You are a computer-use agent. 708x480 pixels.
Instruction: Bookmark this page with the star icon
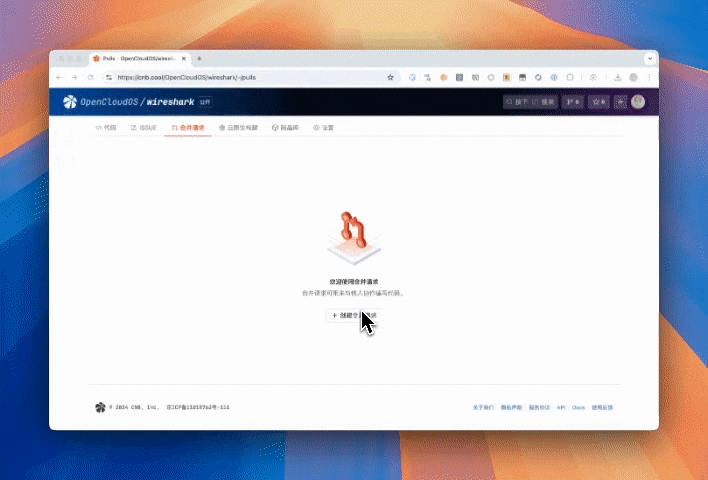[x=391, y=77]
